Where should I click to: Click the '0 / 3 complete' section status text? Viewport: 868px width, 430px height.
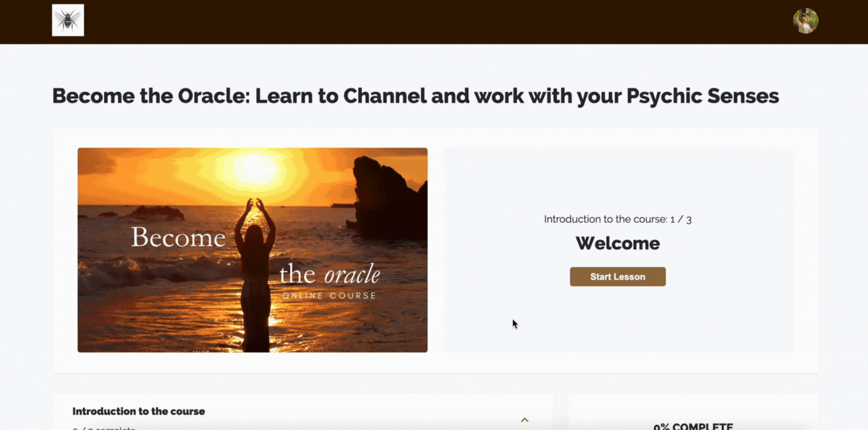coord(103,428)
